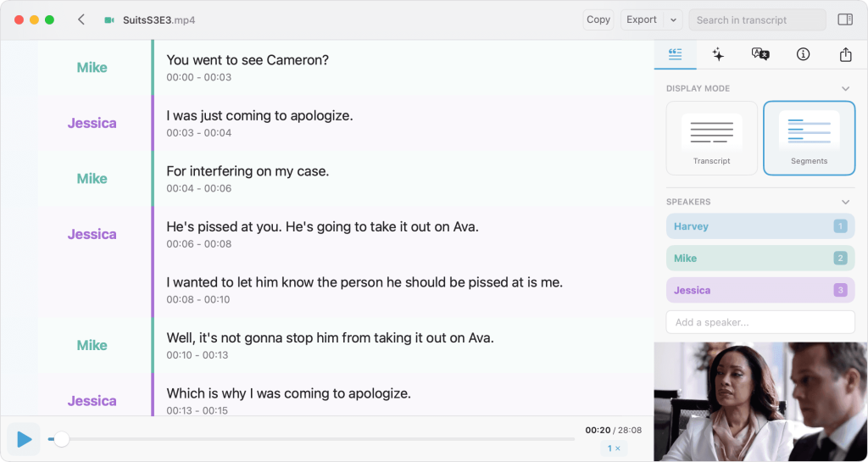Select the Segments display mode
The height and width of the screenshot is (462, 868).
[x=809, y=138]
